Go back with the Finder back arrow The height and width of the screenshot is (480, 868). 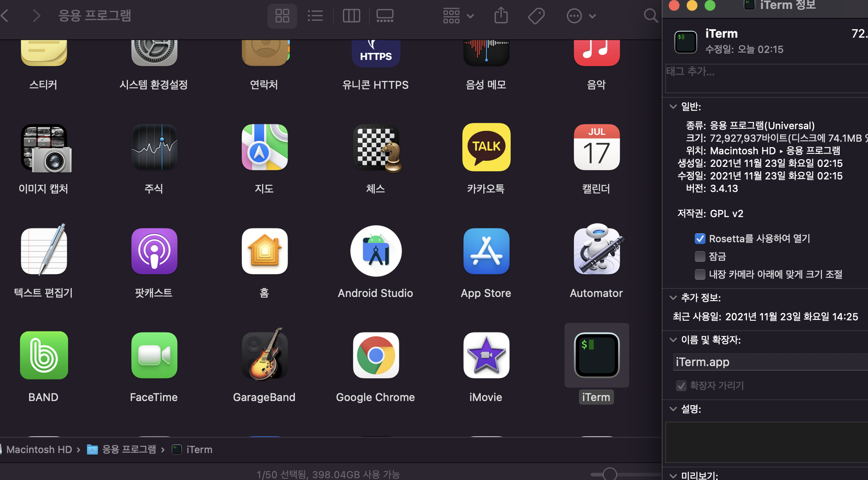point(5,16)
